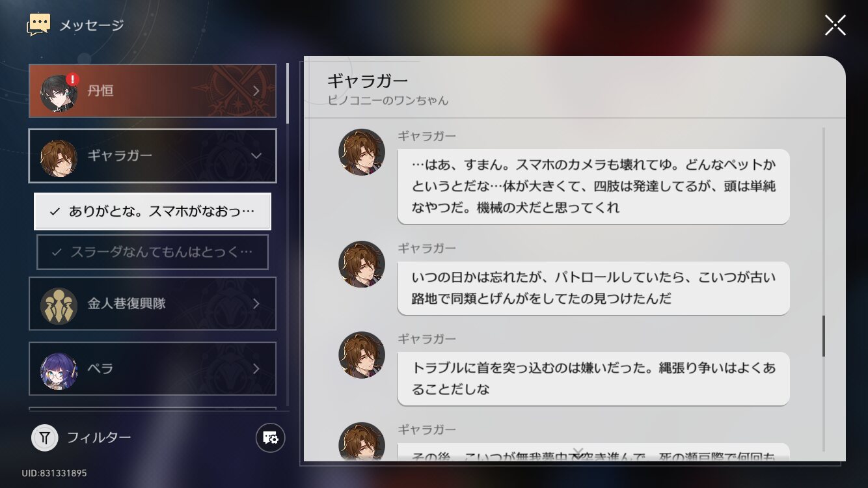Click the 金人巷復興隊 group emblem icon
The height and width of the screenshot is (488, 868).
pos(59,305)
